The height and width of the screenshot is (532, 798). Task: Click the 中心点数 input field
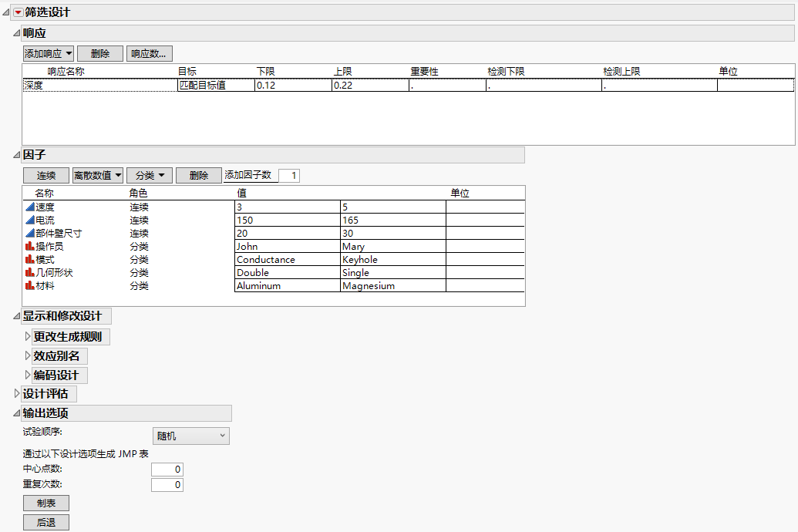point(167,469)
